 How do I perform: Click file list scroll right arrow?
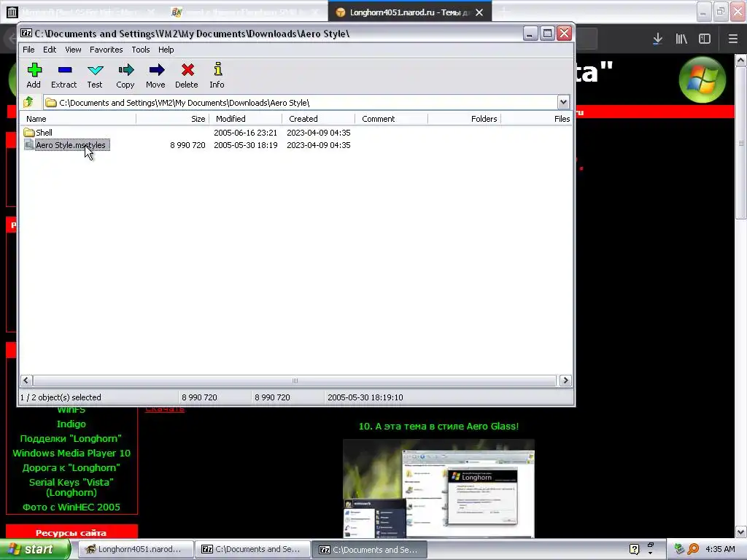pos(565,380)
